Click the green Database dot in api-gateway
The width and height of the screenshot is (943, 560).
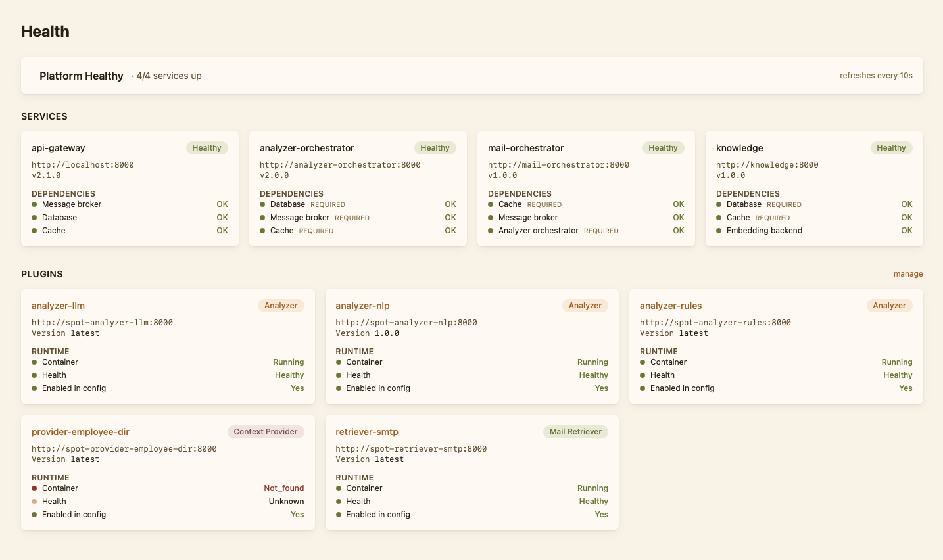coord(34,218)
